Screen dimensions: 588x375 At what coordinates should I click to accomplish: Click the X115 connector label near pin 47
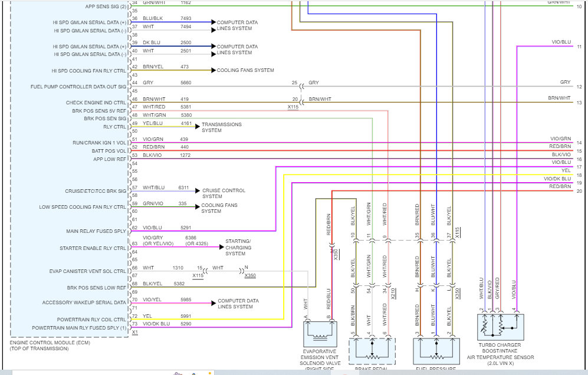pyautogui.click(x=293, y=107)
